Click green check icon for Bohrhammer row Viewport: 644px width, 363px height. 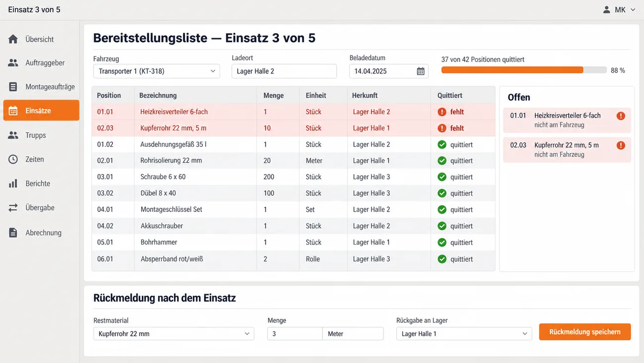coord(442,242)
